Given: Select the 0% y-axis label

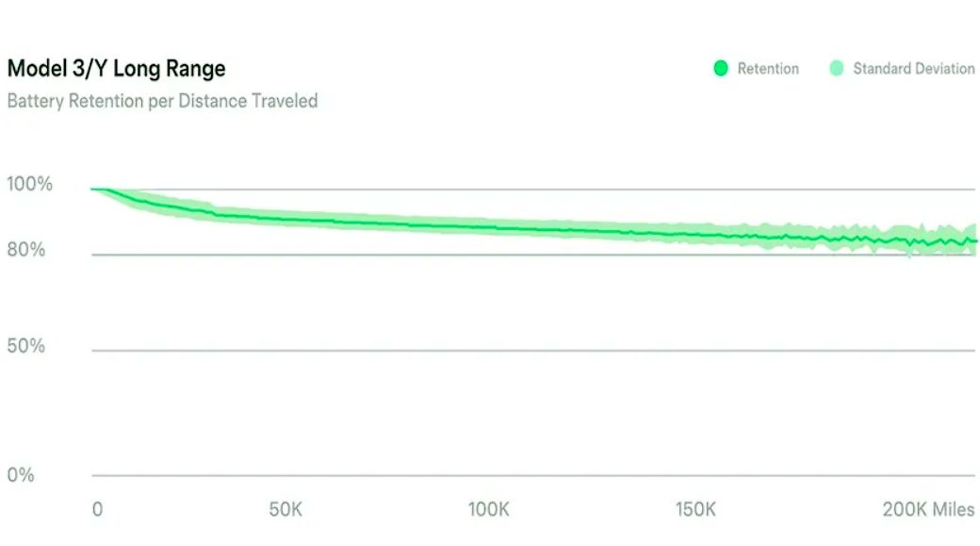Looking at the screenshot, I should coord(21,474).
